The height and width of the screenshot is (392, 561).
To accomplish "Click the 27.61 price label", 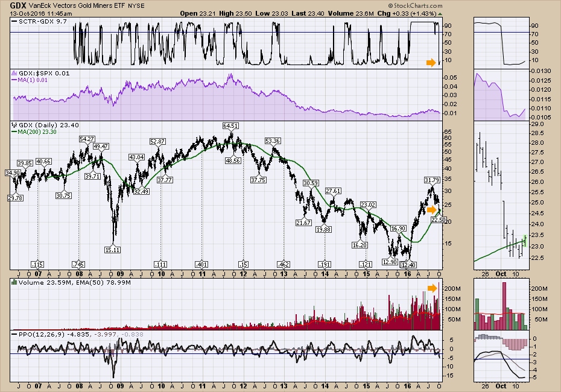I will pyautogui.click(x=333, y=191).
